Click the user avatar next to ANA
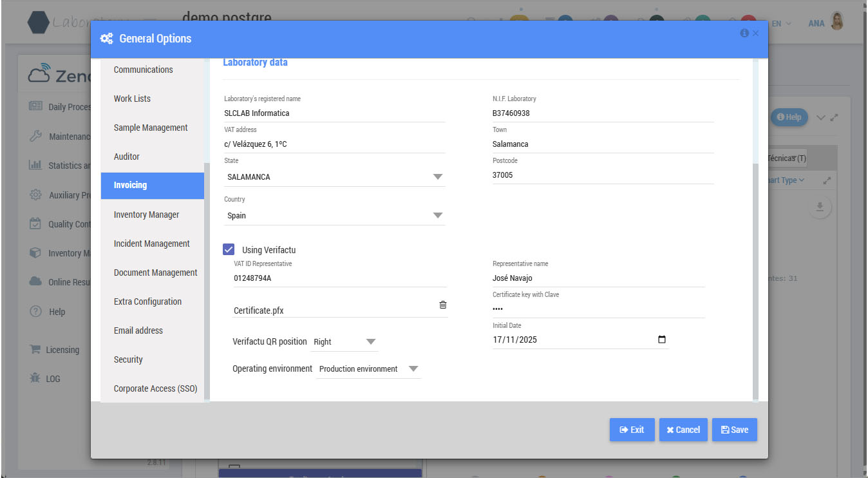868x478 pixels. coord(837,22)
